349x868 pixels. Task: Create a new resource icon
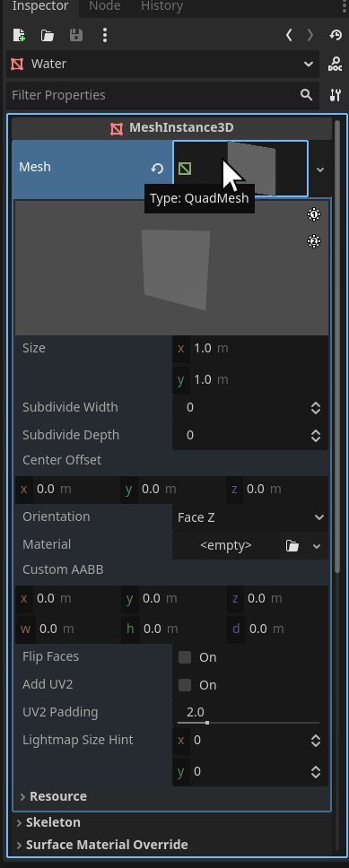(19, 36)
